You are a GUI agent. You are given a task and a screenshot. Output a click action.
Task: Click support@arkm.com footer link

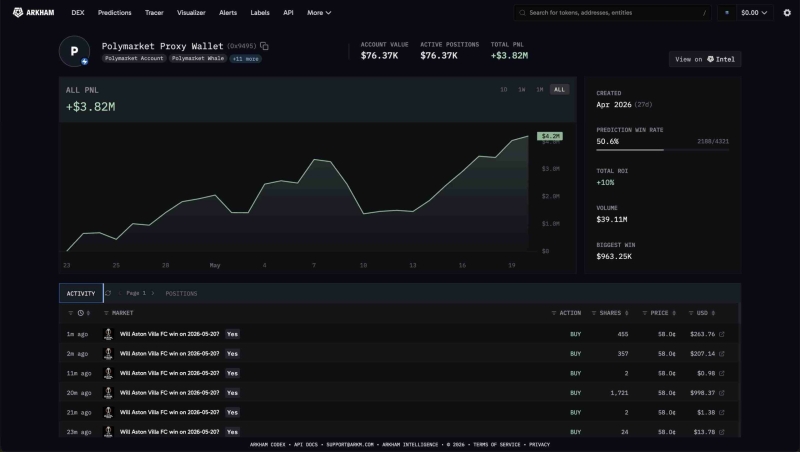pyautogui.click(x=350, y=445)
